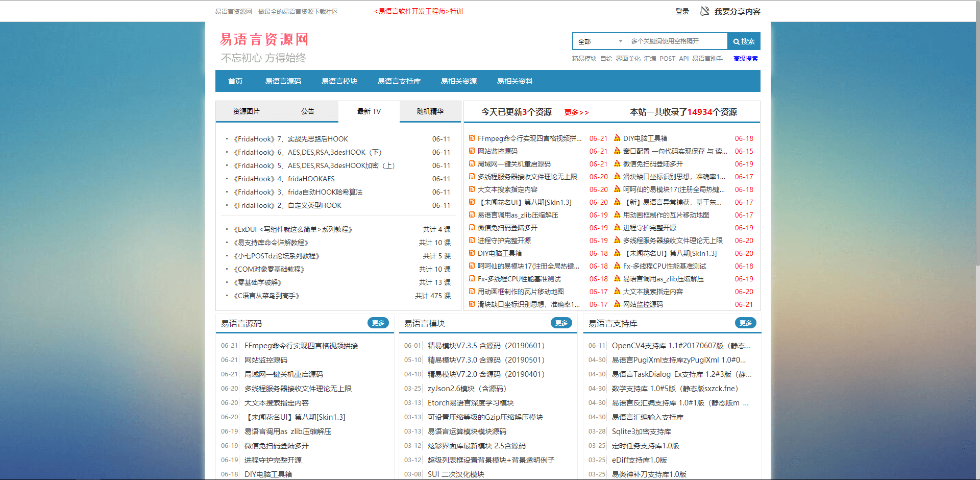Screen dimensions: 980x480
Task: Click the 登录 login link
Action: click(x=682, y=11)
